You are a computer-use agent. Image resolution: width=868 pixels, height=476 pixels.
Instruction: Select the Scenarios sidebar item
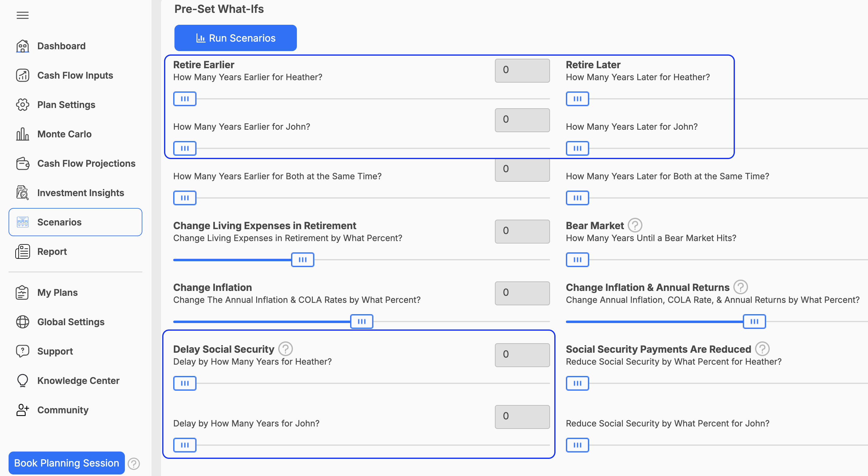point(76,222)
